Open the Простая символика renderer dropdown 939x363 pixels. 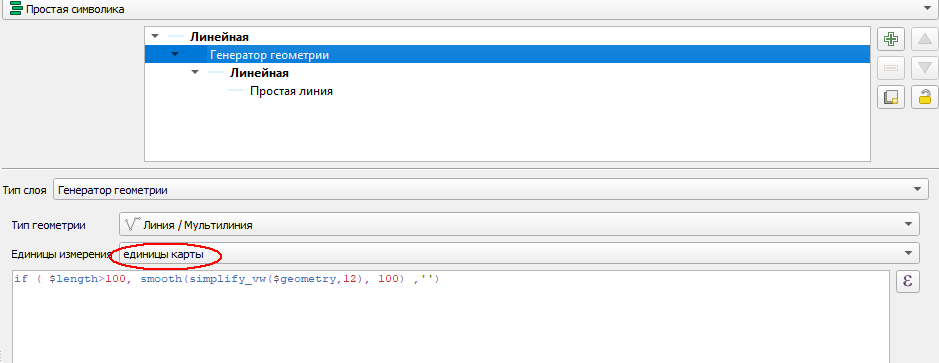point(470,10)
